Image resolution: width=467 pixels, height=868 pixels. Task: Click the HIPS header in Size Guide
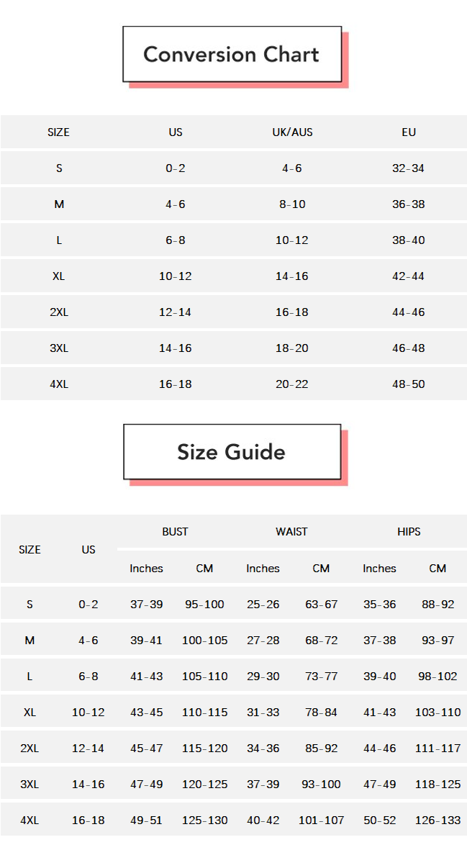(x=409, y=532)
